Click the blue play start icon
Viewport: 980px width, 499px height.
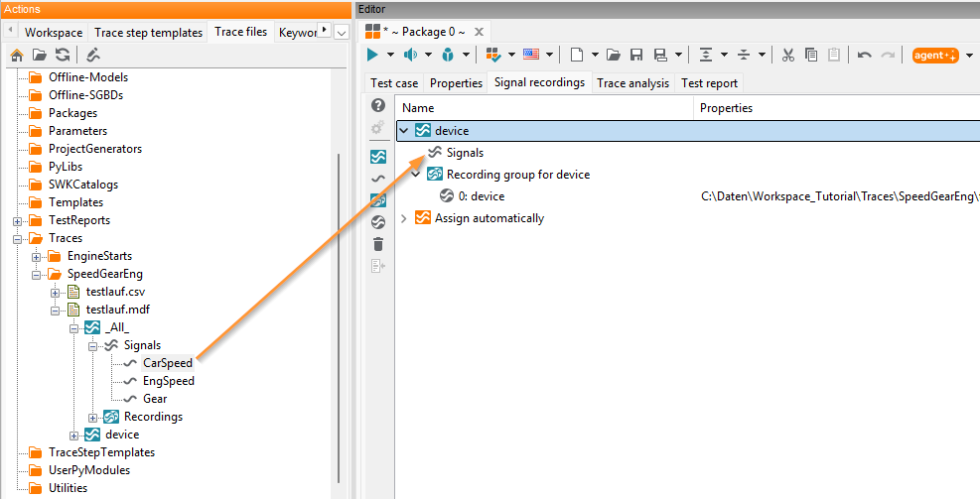point(372,55)
